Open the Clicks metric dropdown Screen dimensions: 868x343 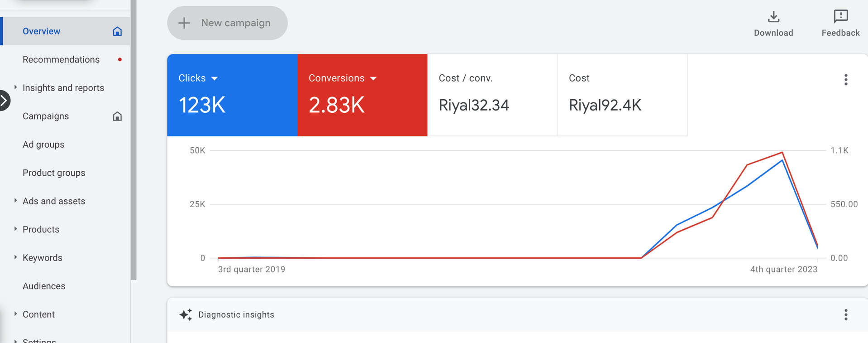click(215, 78)
